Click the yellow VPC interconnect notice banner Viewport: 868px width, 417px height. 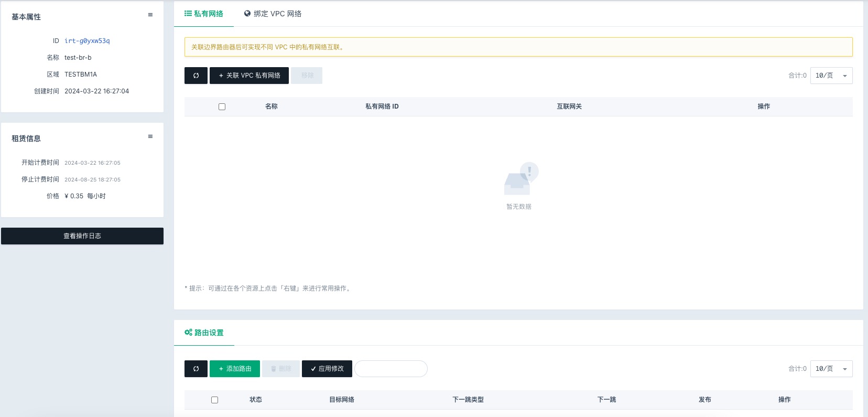coord(518,47)
